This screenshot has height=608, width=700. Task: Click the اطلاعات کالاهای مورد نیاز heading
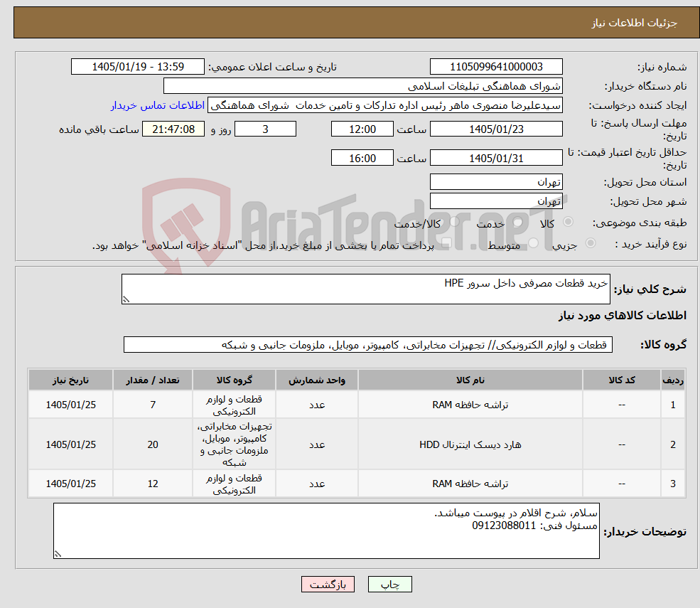click(623, 316)
